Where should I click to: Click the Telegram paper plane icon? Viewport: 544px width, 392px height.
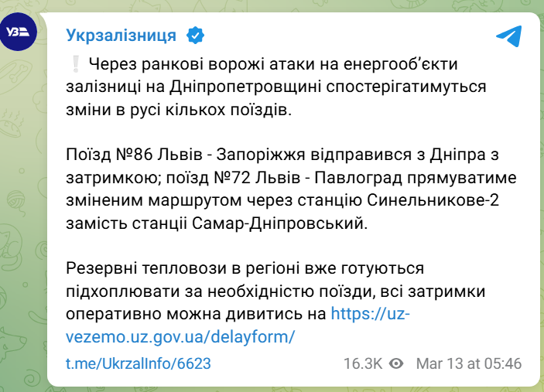[x=508, y=36]
